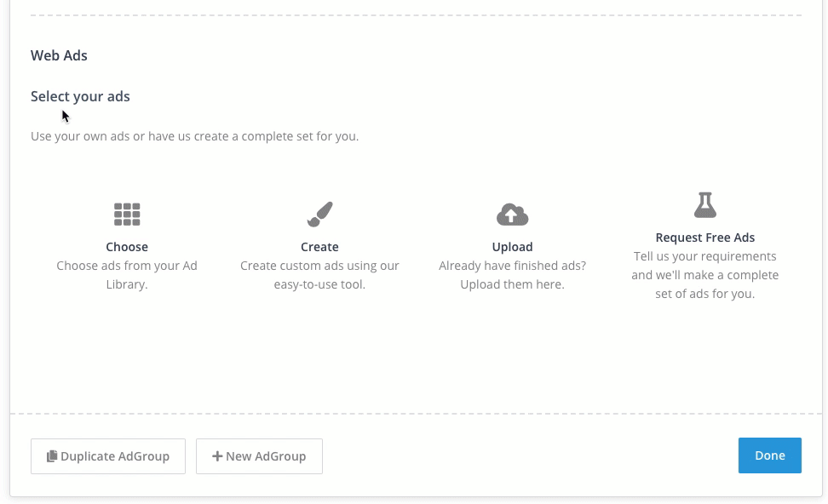Click the blue Done button
Viewport: 828px width, 504px height.
769,455
